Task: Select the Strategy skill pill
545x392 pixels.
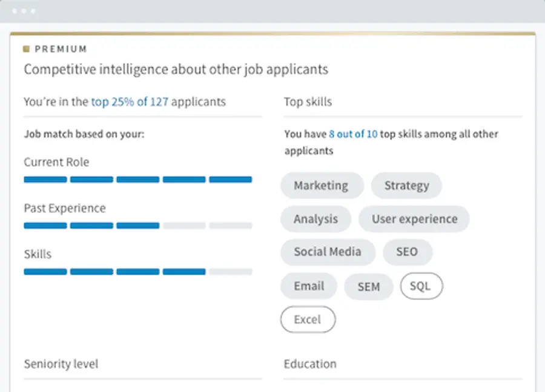Action: tap(406, 186)
